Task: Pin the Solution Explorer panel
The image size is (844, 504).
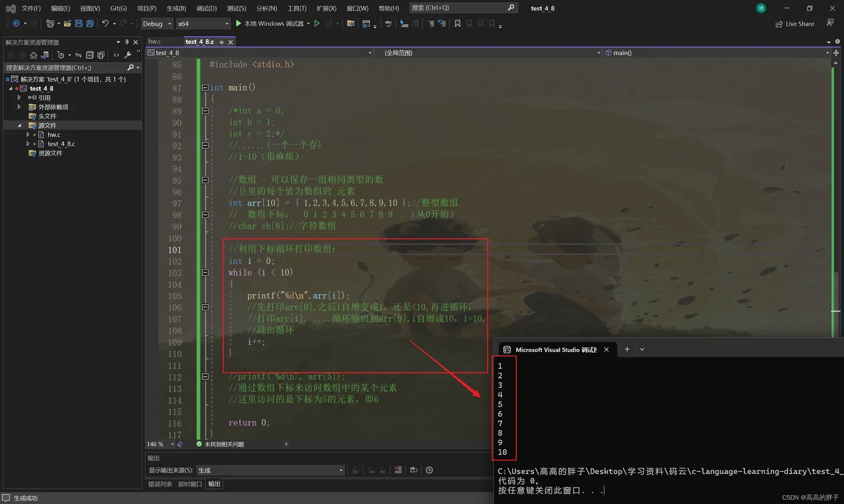Action: pos(127,42)
